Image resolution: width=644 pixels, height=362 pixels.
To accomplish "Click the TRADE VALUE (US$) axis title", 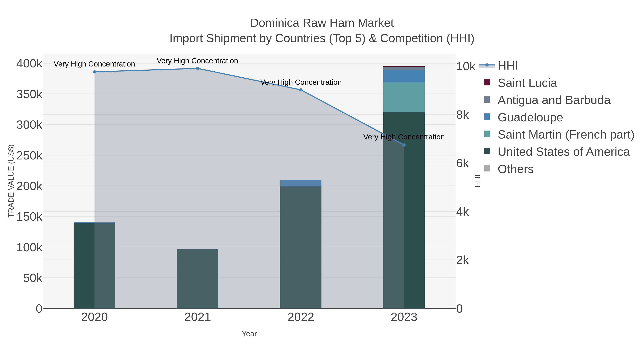I will tap(11, 181).
